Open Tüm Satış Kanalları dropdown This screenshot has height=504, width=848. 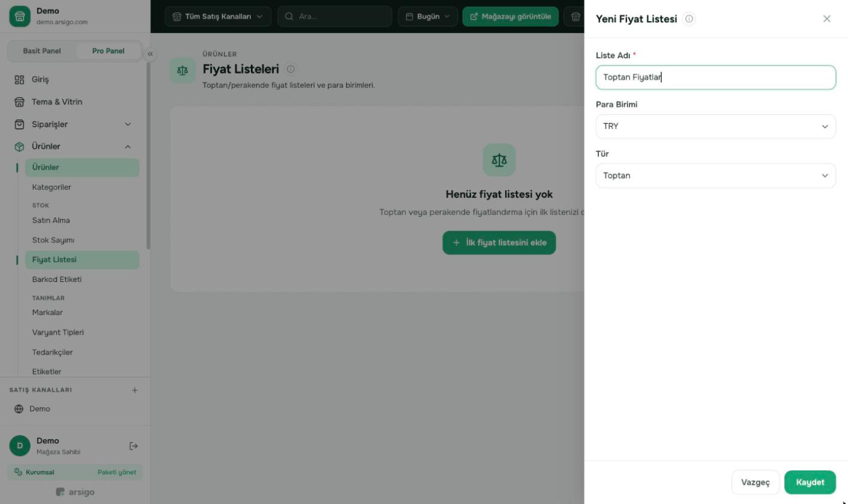(x=218, y=16)
